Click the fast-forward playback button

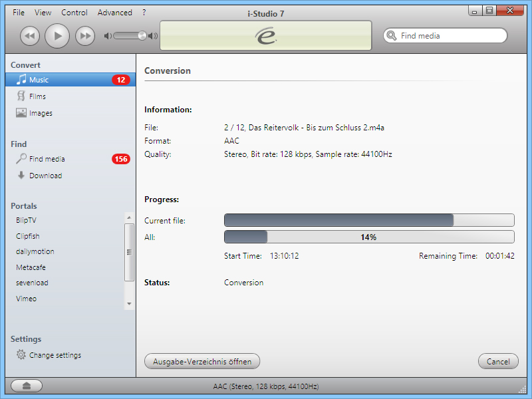point(84,36)
